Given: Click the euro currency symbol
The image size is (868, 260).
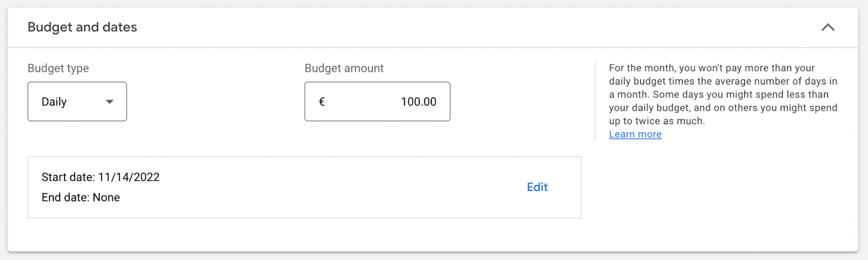Looking at the screenshot, I should pyautogui.click(x=322, y=102).
